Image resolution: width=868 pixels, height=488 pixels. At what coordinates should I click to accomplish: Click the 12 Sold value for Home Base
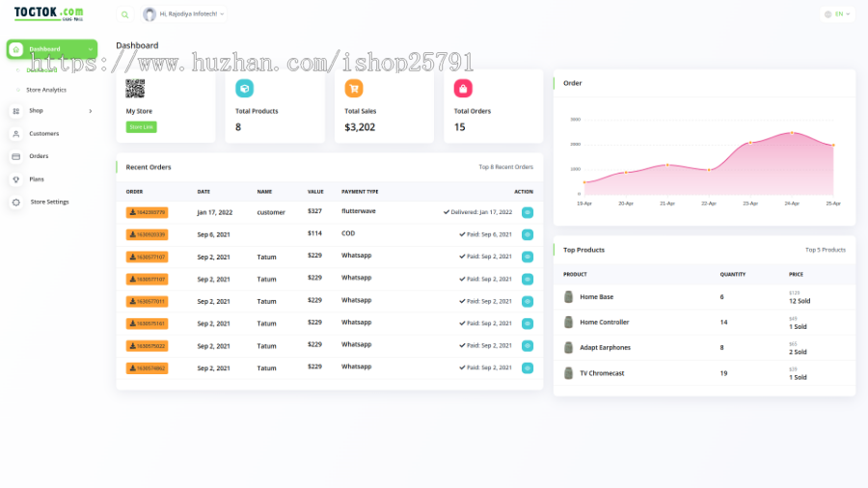tap(800, 301)
